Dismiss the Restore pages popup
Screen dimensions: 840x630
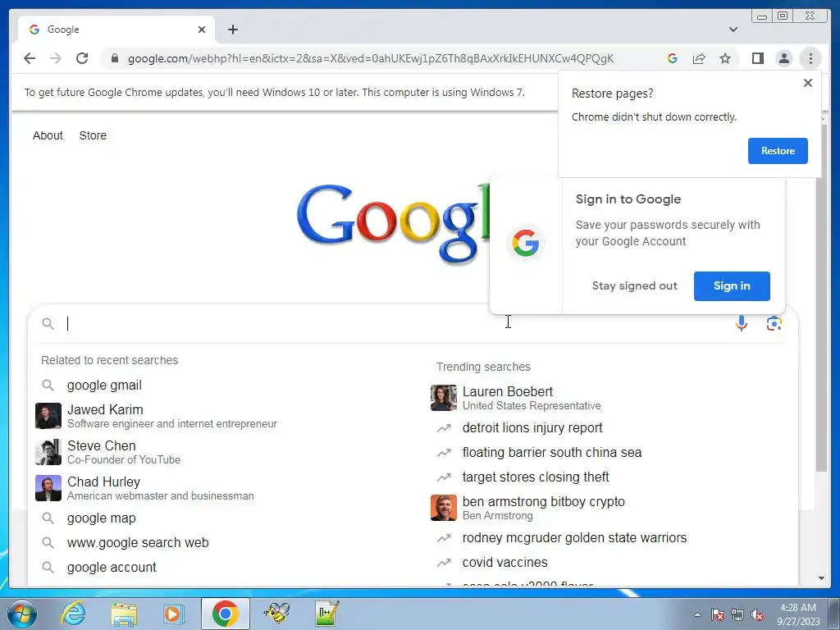[x=808, y=83]
